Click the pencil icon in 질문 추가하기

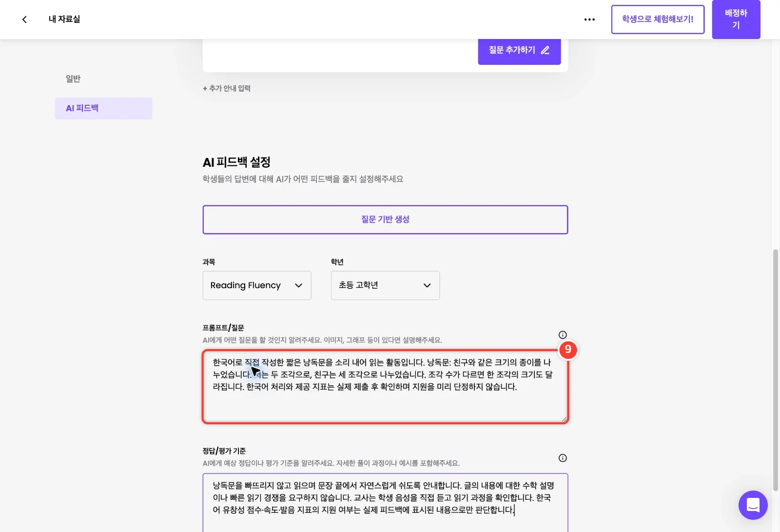pyautogui.click(x=545, y=50)
